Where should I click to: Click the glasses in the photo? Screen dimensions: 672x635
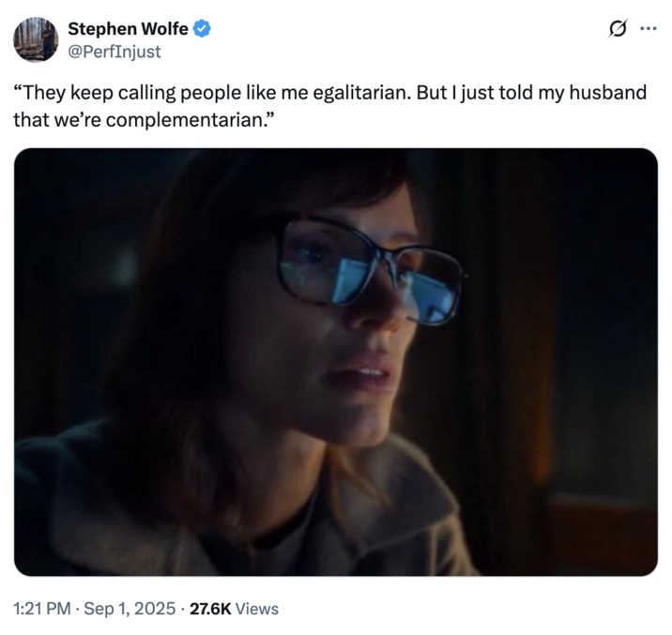(371, 270)
